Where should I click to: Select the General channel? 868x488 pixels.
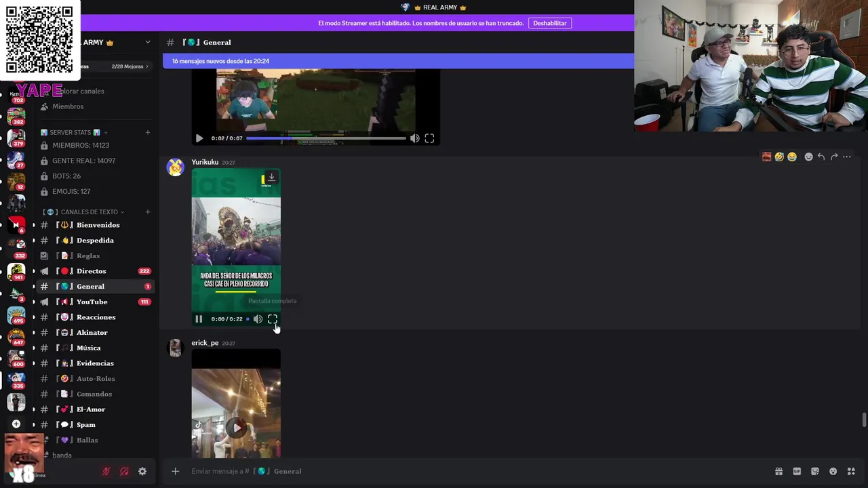(95, 287)
